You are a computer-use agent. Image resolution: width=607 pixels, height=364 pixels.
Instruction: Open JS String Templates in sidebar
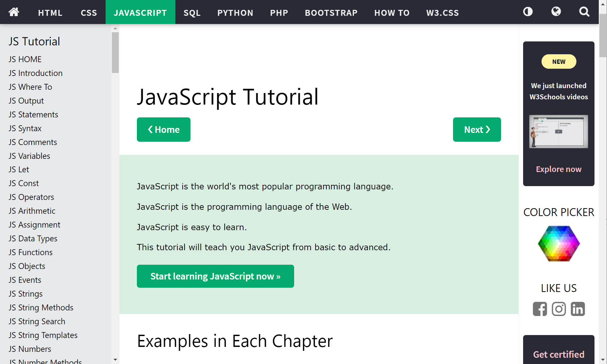tap(43, 335)
